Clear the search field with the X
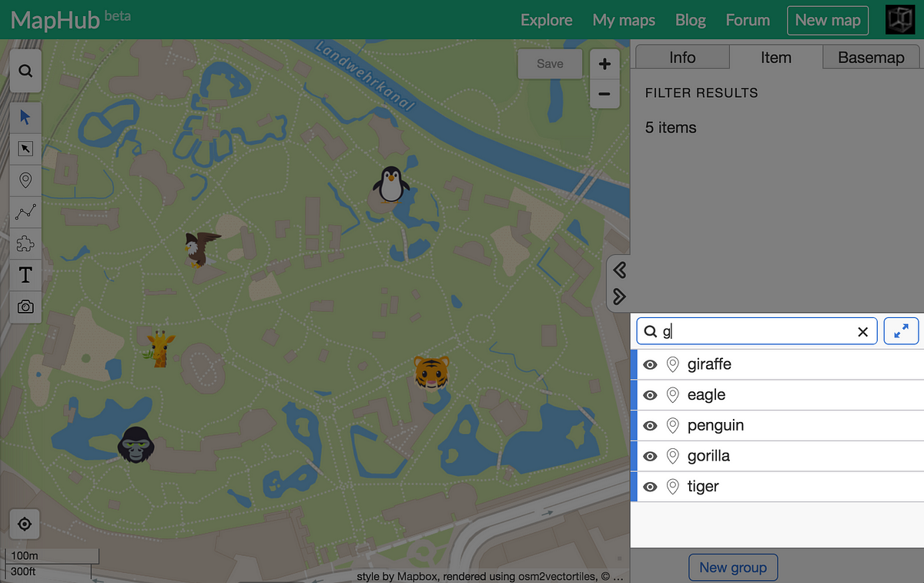 click(x=862, y=331)
